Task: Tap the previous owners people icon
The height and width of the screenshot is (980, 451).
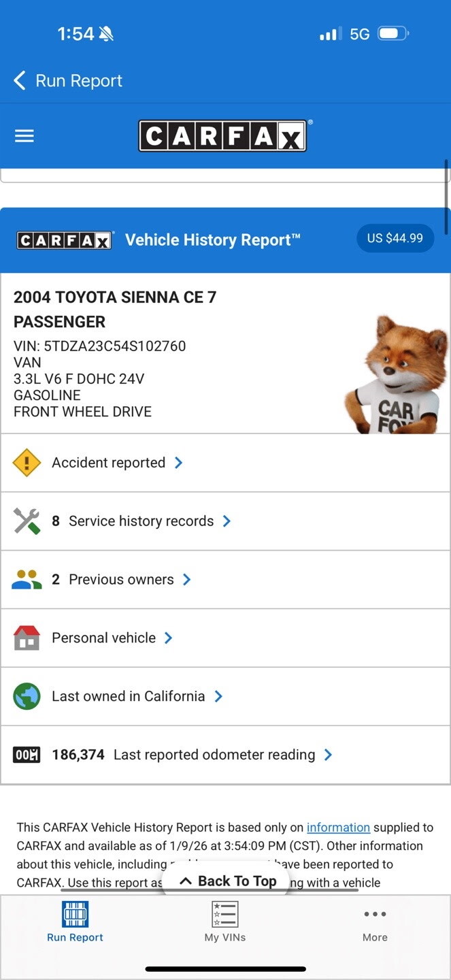Action: (27, 580)
